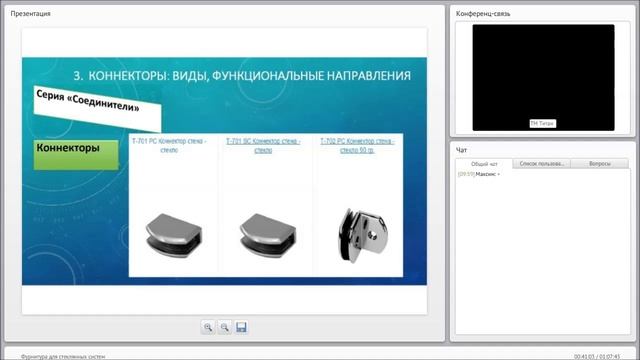Zoom in on the presentation slide
640x360 pixels.
point(208,327)
